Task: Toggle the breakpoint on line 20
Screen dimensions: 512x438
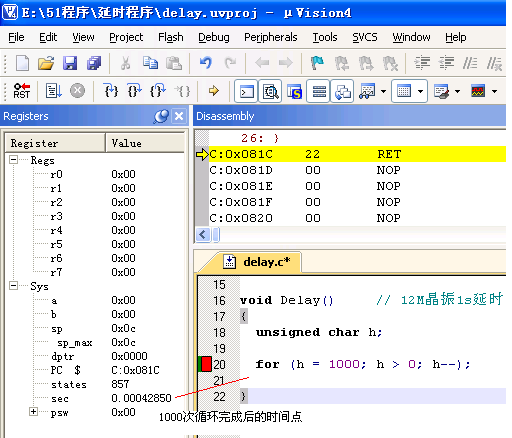Action: 206,364
